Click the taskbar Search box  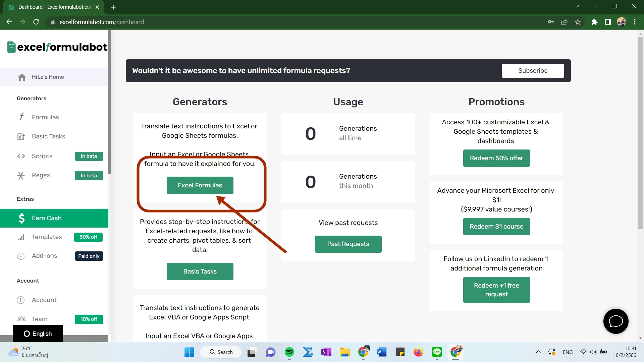[x=221, y=352]
